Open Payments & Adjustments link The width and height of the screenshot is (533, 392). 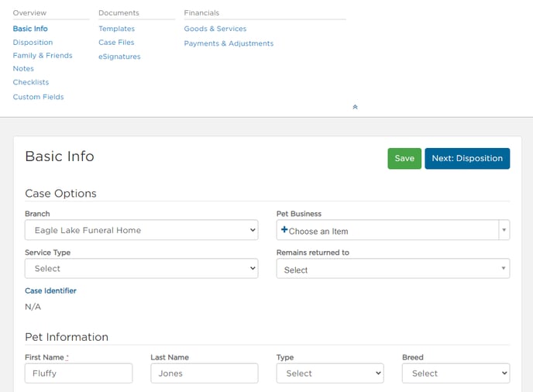229,43
